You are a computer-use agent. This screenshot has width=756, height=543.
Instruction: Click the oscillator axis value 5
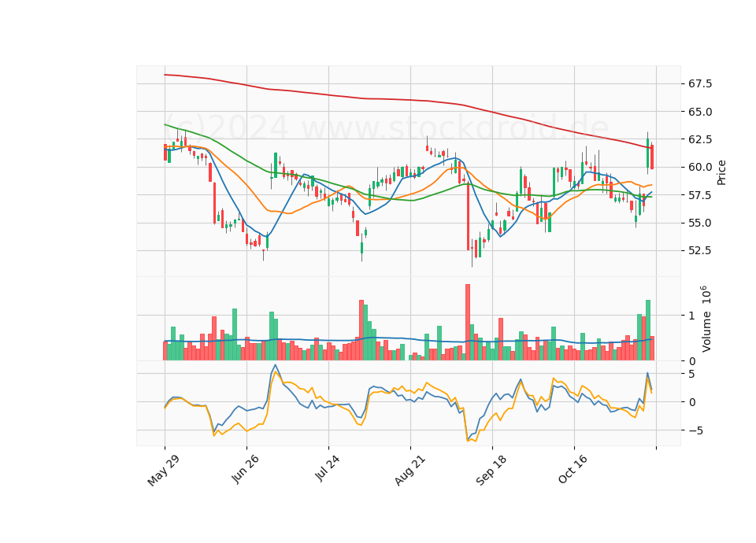pos(692,374)
